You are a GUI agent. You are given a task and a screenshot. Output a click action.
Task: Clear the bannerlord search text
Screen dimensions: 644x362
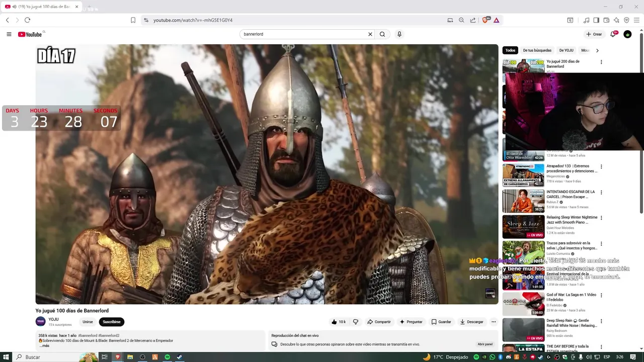tap(370, 34)
